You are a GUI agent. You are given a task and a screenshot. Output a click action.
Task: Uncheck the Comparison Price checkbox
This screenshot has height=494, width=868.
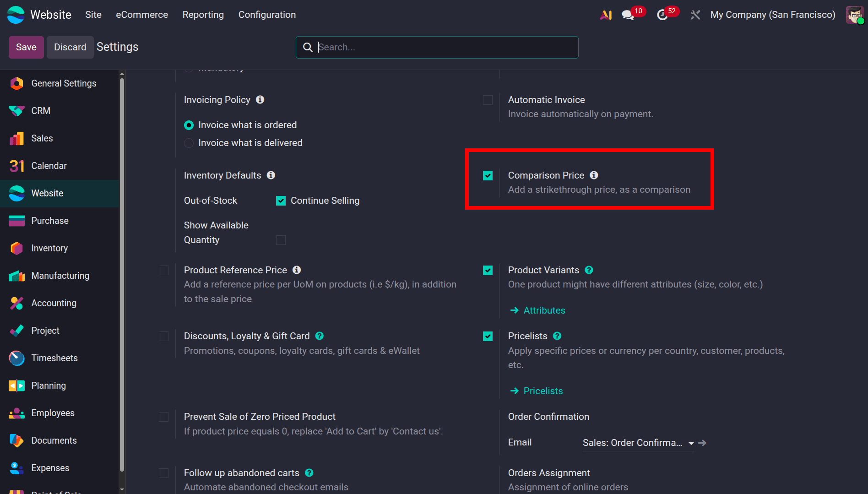click(x=488, y=176)
